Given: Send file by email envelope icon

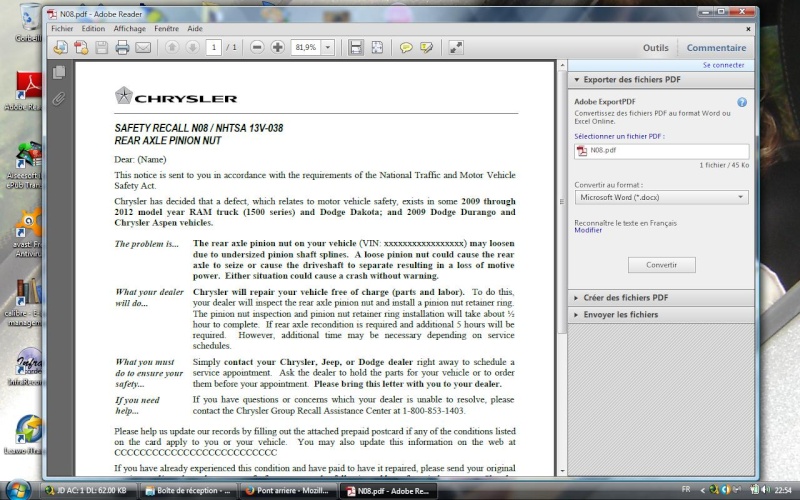Looking at the screenshot, I should (143, 47).
